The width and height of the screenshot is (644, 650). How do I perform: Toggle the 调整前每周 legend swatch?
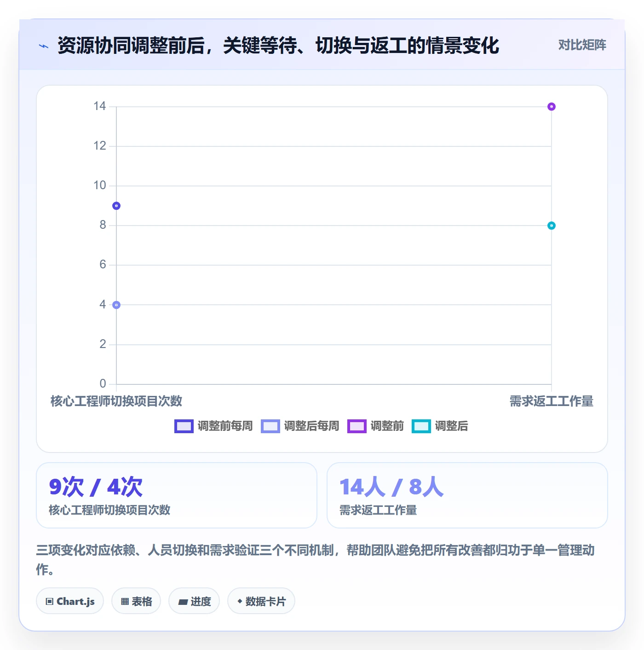(184, 426)
